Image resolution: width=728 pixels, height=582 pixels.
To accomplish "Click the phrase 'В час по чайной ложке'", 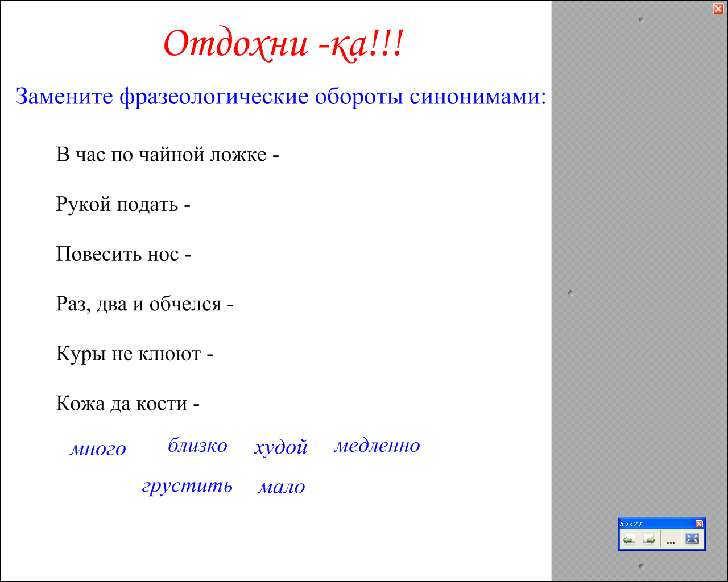I will click(162, 154).
